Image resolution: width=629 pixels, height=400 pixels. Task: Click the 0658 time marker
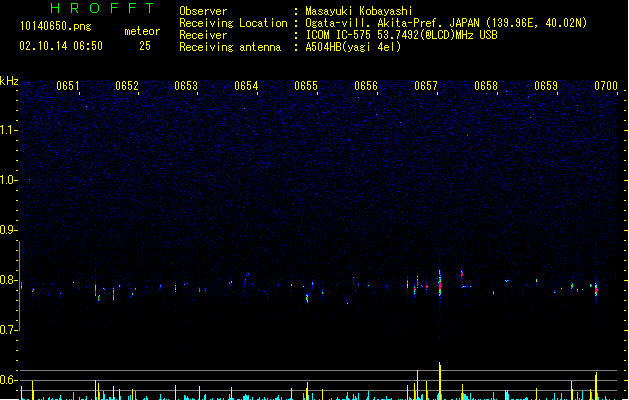[486, 86]
